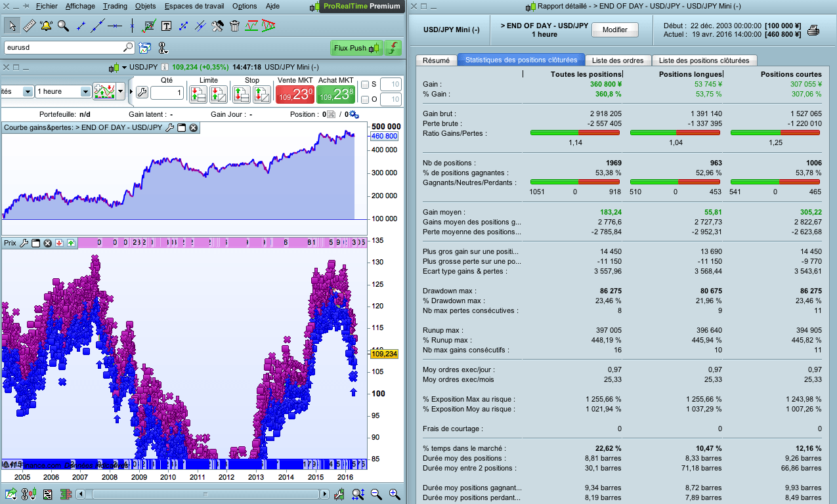This screenshot has width=837, height=504.
Task: Click the horizontal bars volume profile icon
Action: 66,494
